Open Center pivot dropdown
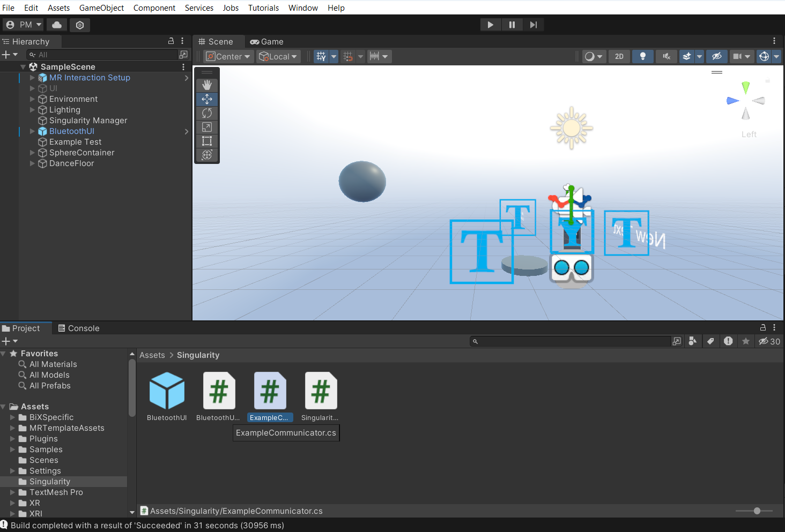The width and height of the screenshot is (785, 532). point(228,56)
